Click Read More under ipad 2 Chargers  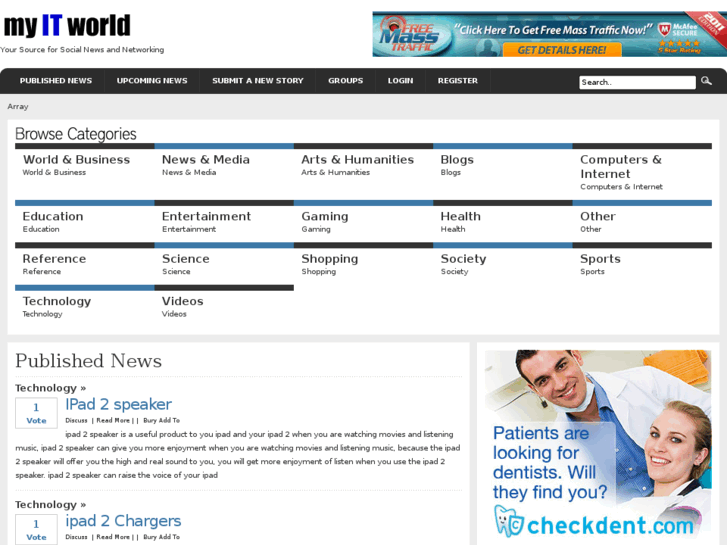[113, 537]
